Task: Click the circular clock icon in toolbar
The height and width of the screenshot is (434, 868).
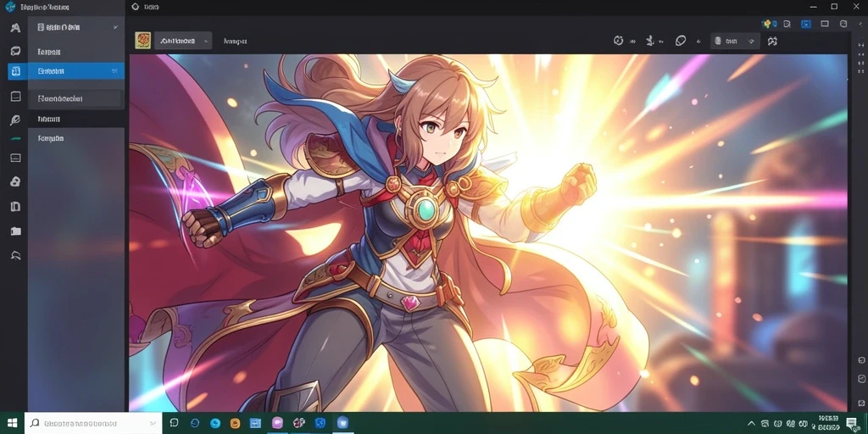Action: pos(618,41)
